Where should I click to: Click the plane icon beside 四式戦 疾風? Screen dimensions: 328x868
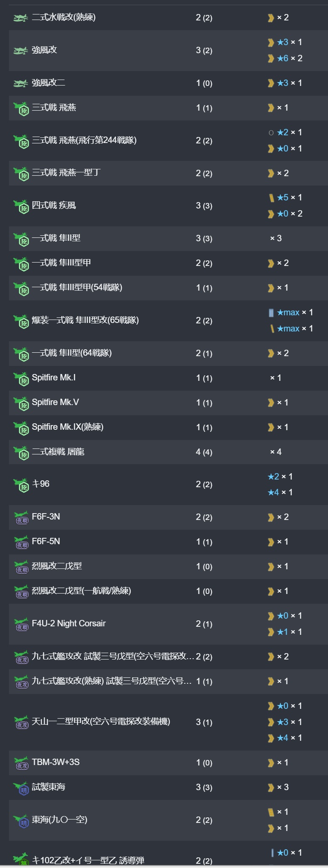pos(21,206)
